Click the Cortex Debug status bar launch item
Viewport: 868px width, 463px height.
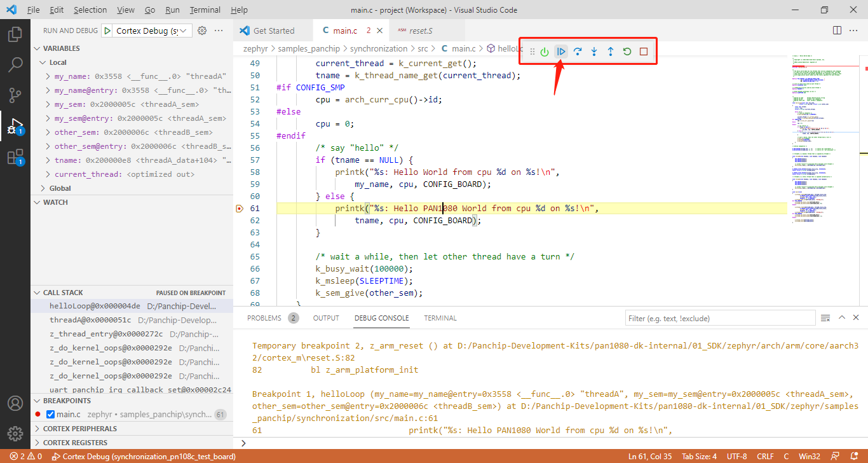tap(144, 457)
